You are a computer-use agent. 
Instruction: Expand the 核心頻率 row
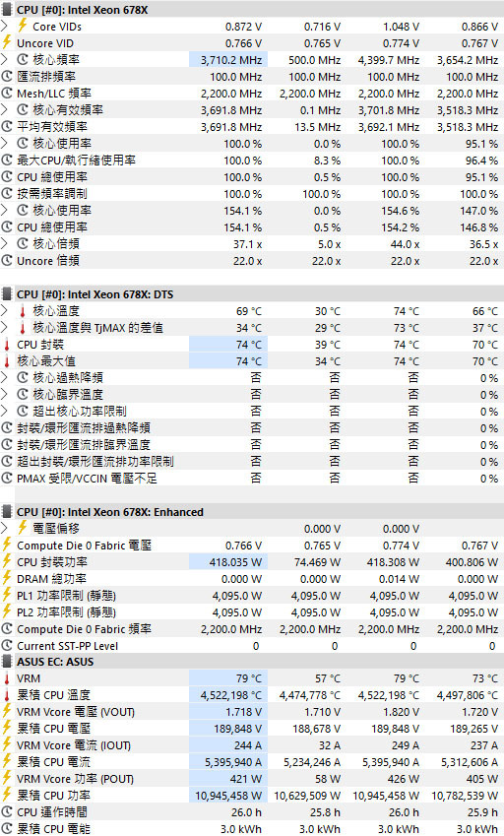(4, 60)
